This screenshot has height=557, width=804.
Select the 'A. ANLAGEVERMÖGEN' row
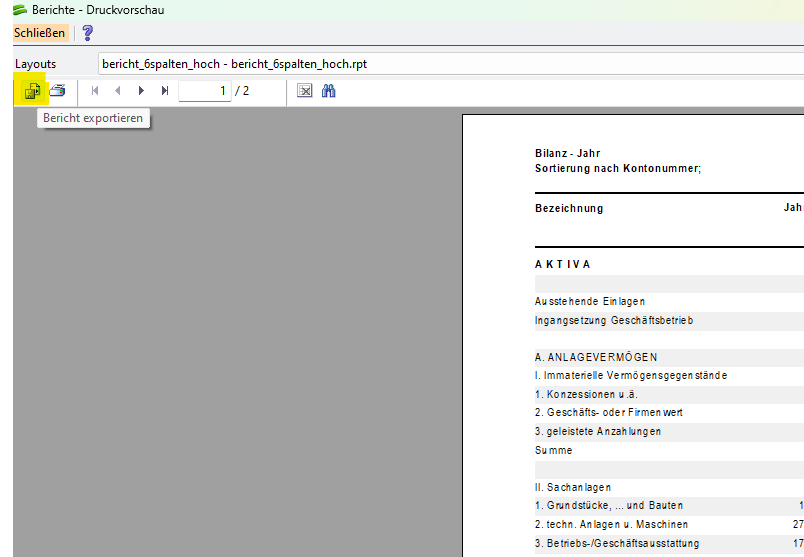[596, 357]
